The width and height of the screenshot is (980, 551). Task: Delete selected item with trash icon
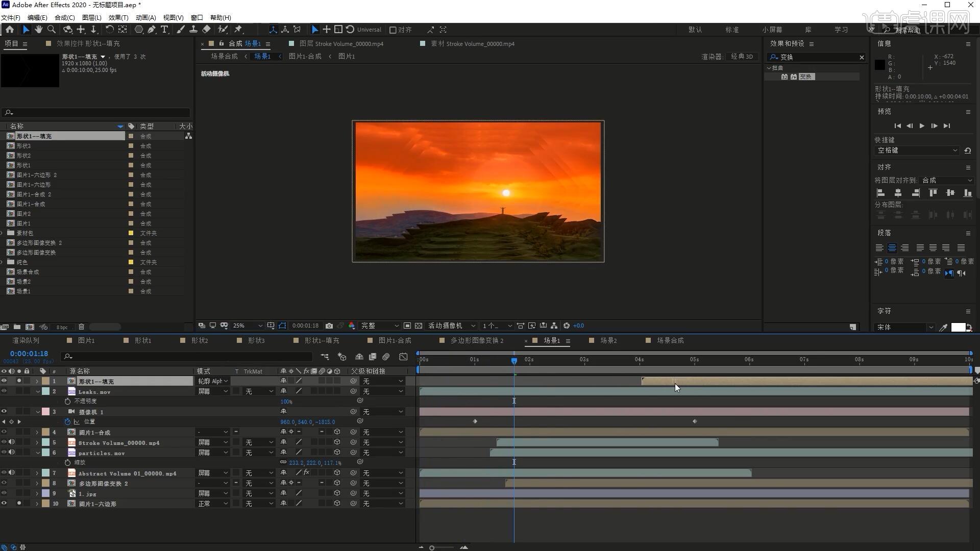tap(81, 327)
